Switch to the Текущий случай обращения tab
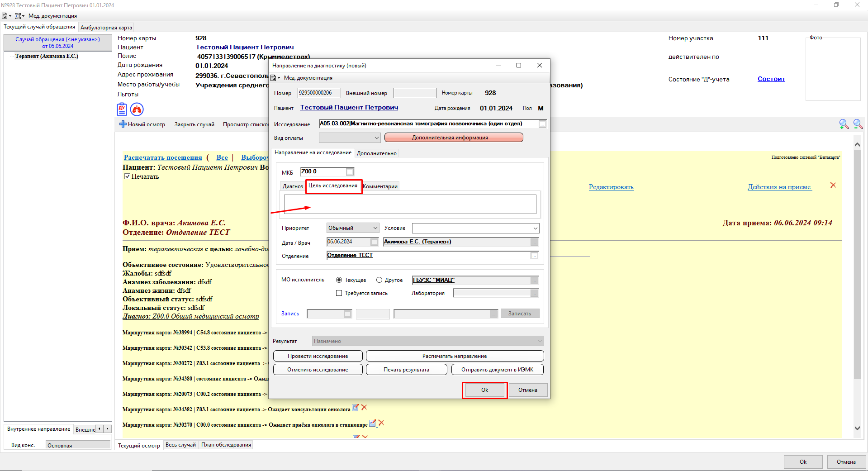This screenshot has height=471, width=868. [x=39, y=27]
